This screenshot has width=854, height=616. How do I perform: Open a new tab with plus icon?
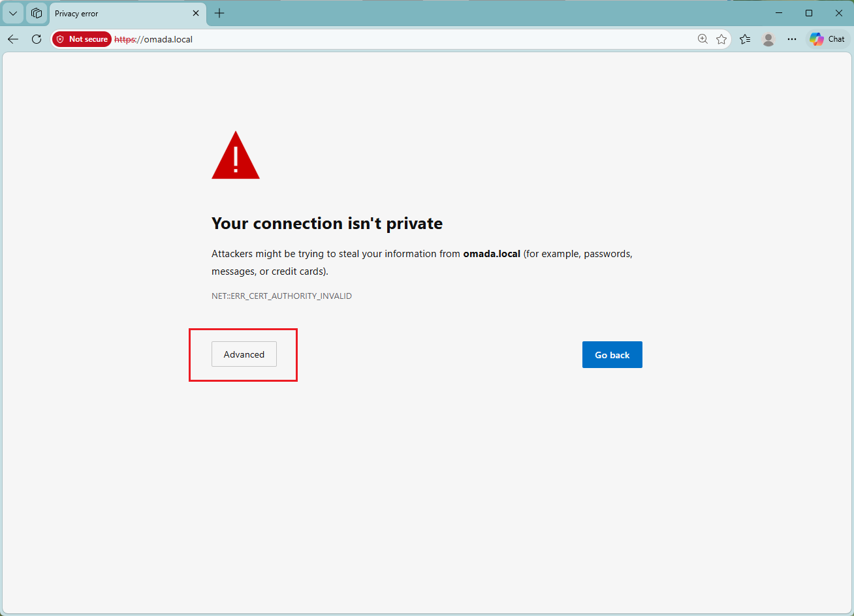click(x=219, y=13)
